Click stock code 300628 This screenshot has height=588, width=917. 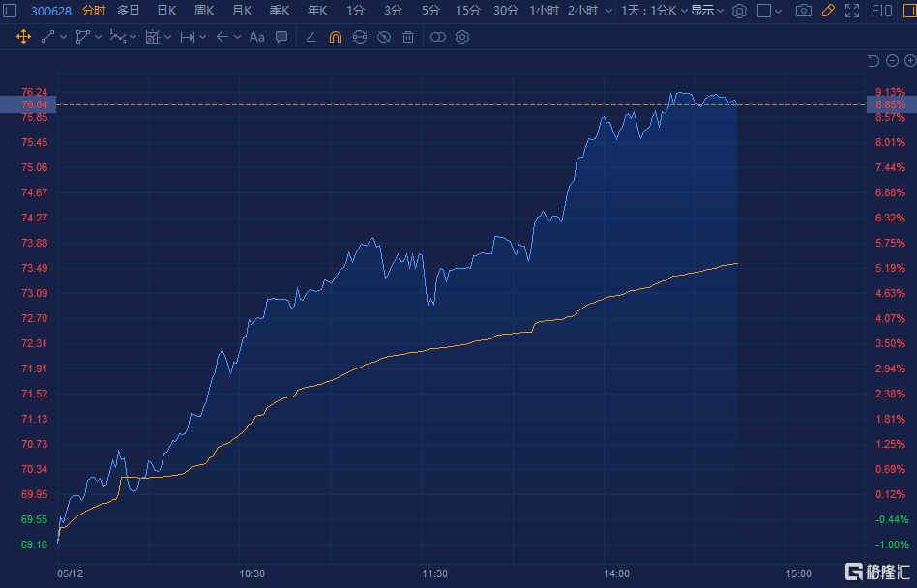(x=51, y=11)
